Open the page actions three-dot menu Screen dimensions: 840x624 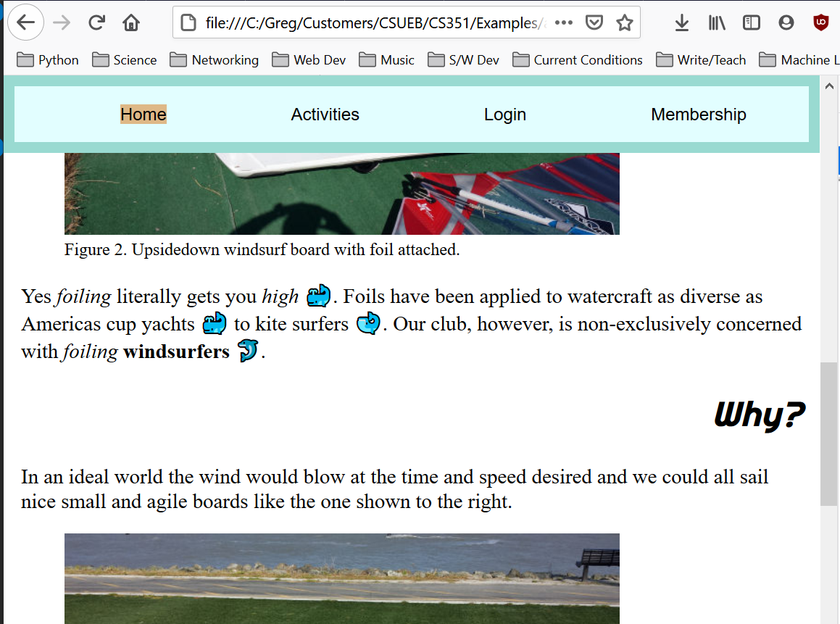563,22
